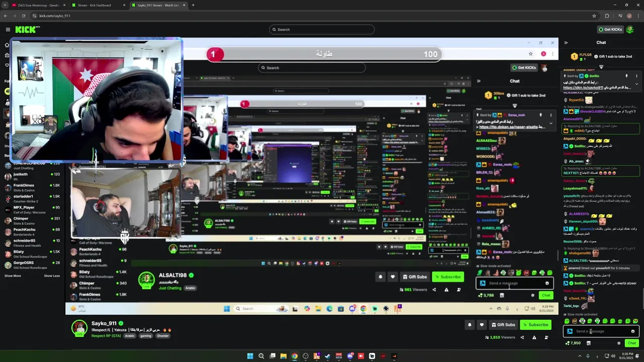
Task: Open MPX_Player channel in sidebar
Action: [32, 210]
